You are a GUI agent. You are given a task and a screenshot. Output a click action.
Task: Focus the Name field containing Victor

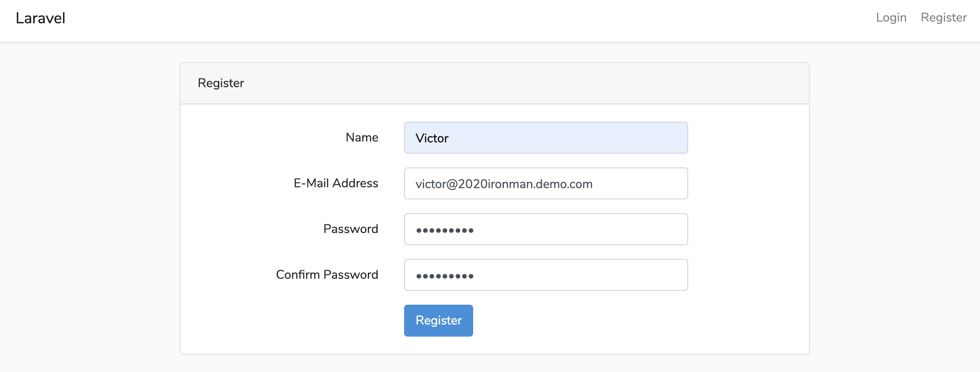[x=546, y=138]
